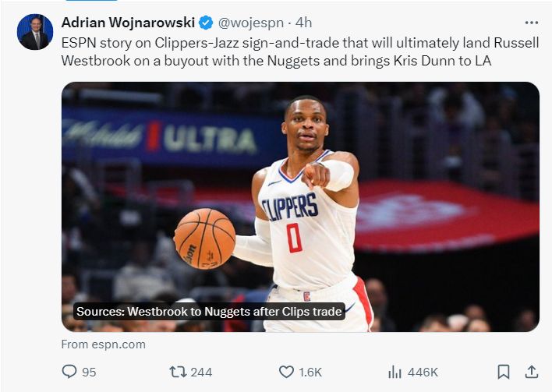The image size is (552, 392).
Task: Open the Westbrook ESPN article image card
Action: pyautogui.click(x=300, y=207)
